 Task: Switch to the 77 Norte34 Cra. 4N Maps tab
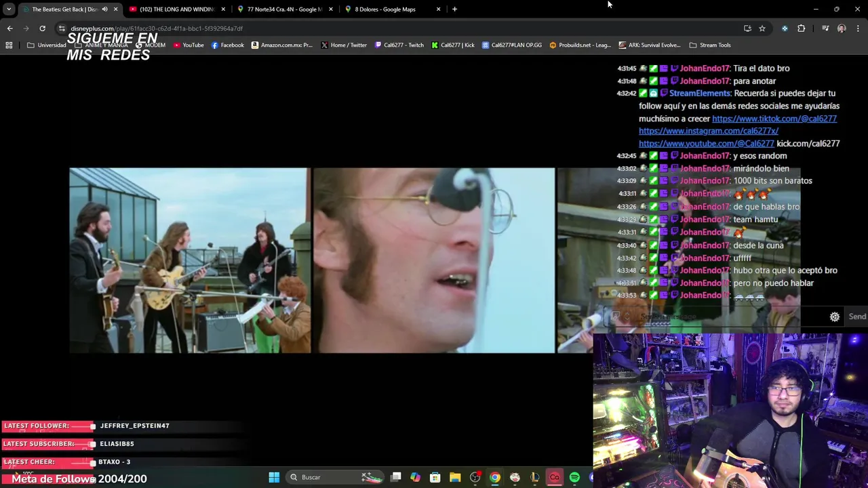pos(284,9)
